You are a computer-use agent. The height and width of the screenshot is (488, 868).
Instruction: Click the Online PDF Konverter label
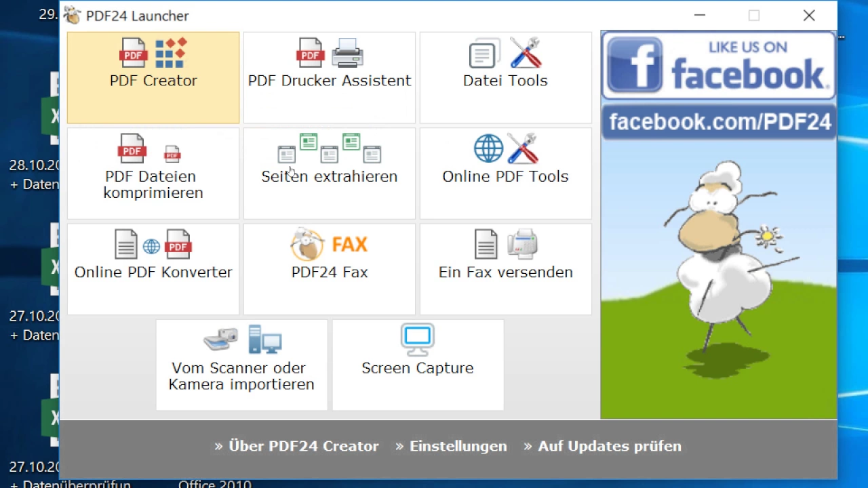pyautogui.click(x=153, y=272)
